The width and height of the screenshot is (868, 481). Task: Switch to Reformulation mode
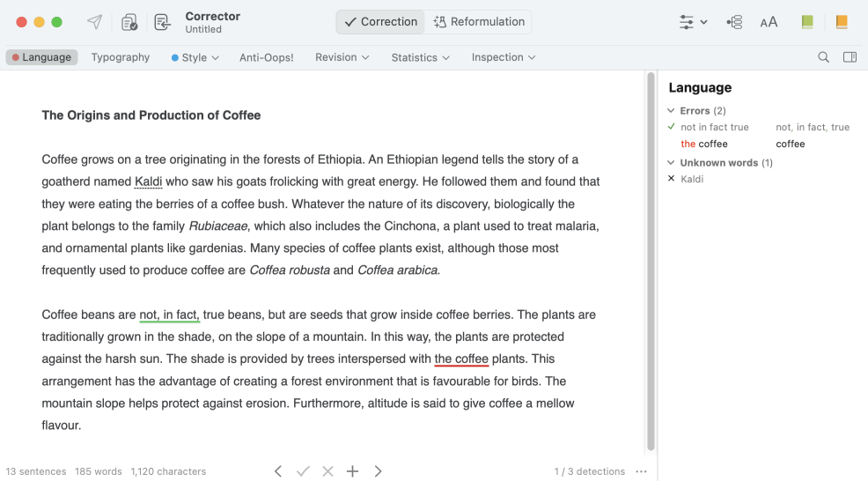coord(479,22)
